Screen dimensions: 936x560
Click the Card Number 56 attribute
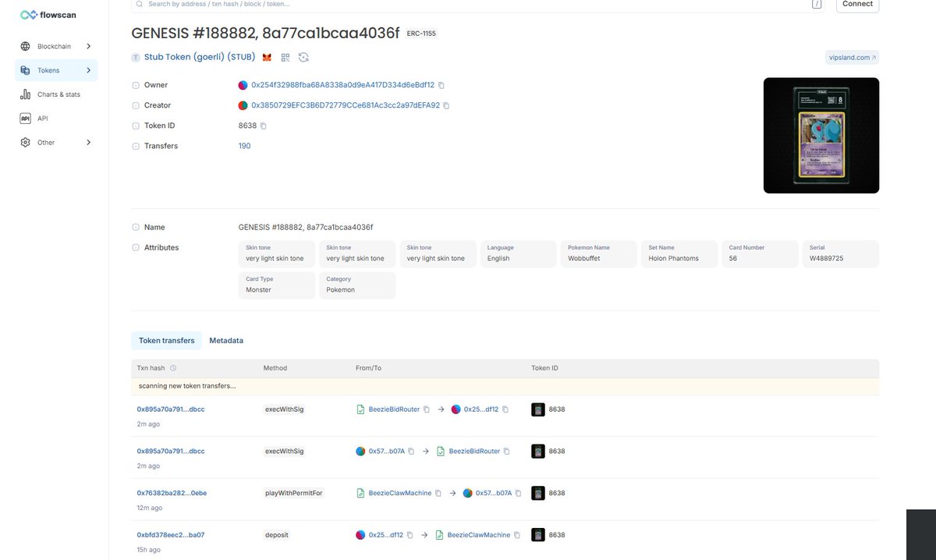tap(760, 253)
